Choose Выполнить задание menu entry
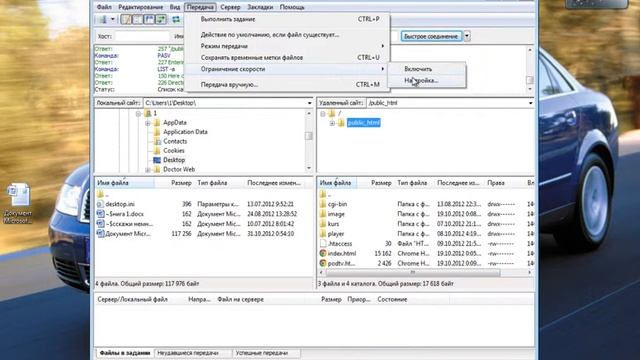Viewport: 640px width, 360px height. click(x=287, y=19)
